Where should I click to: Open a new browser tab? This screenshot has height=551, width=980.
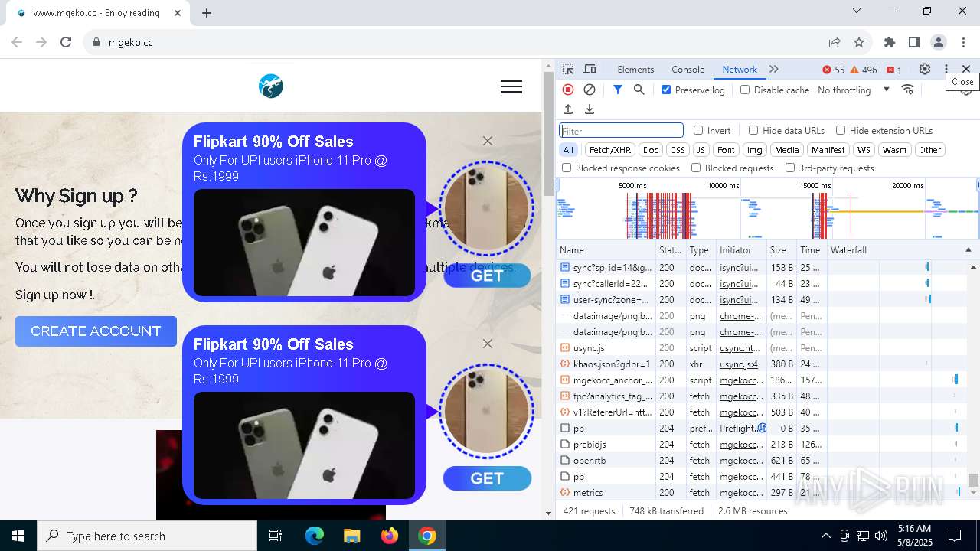(x=207, y=13)
